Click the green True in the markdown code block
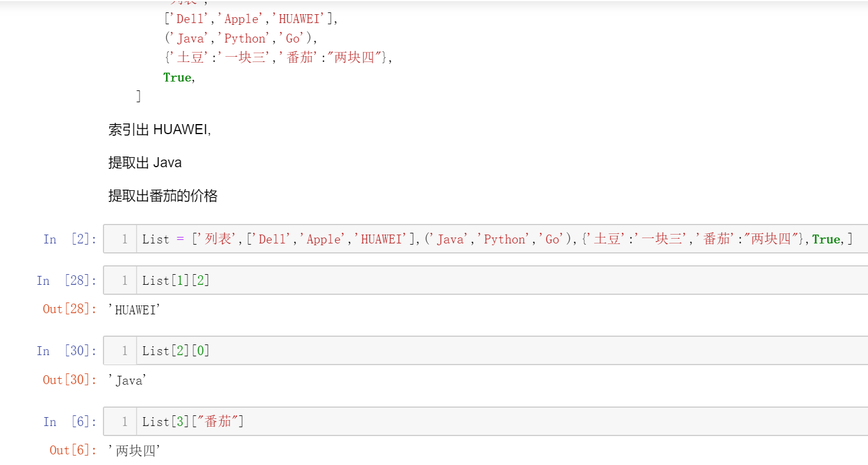Viewport: 868px width, 465px height. (177, 77)
